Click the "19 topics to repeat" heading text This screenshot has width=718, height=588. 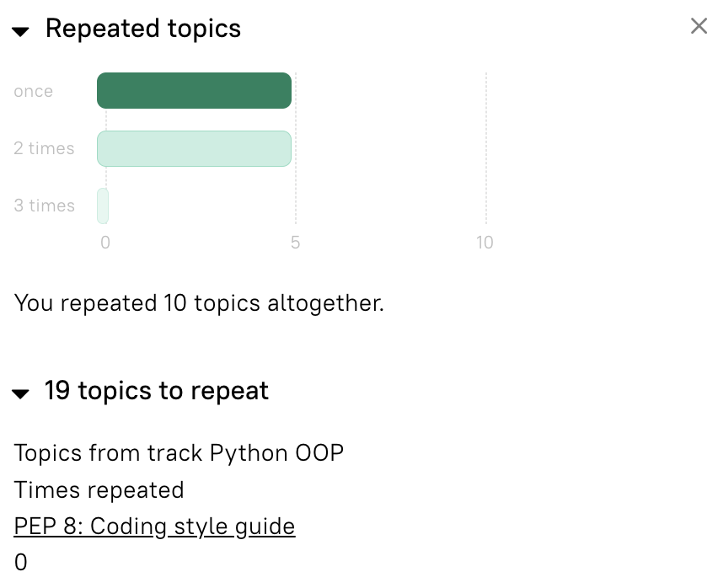tap(157, 391)
